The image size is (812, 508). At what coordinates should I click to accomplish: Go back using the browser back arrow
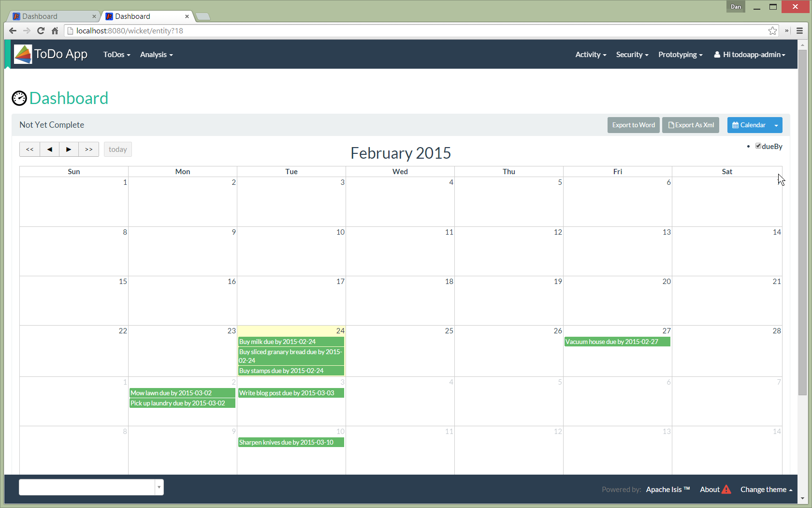13,30
